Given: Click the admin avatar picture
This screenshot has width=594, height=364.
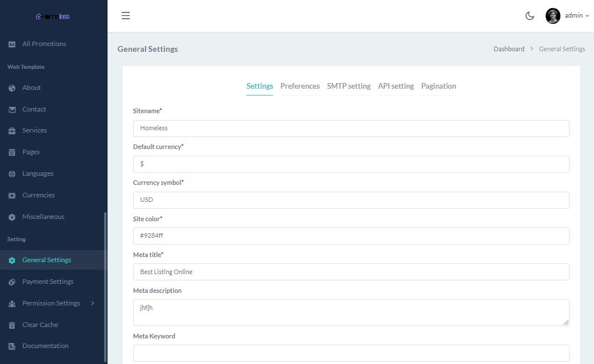Looking at the screenshot, I should coord(552,16).
